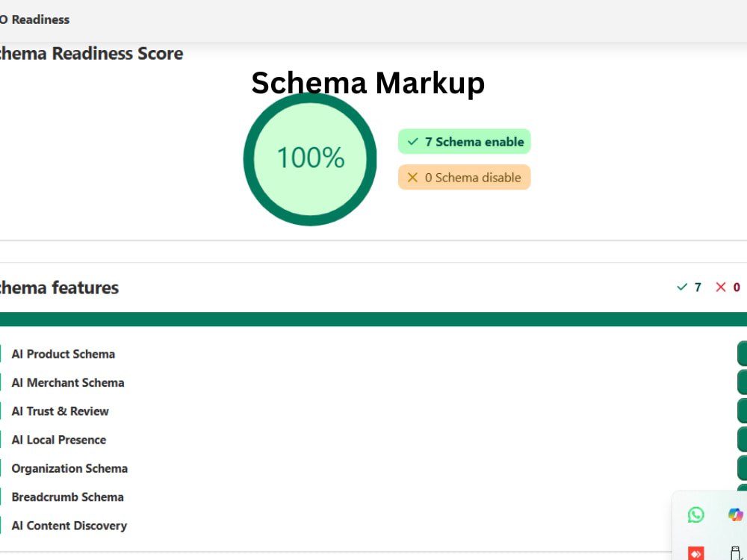Screen dimensions: 747x560
Task: Click the disabled count number 0
Action: tap(737, 287)
